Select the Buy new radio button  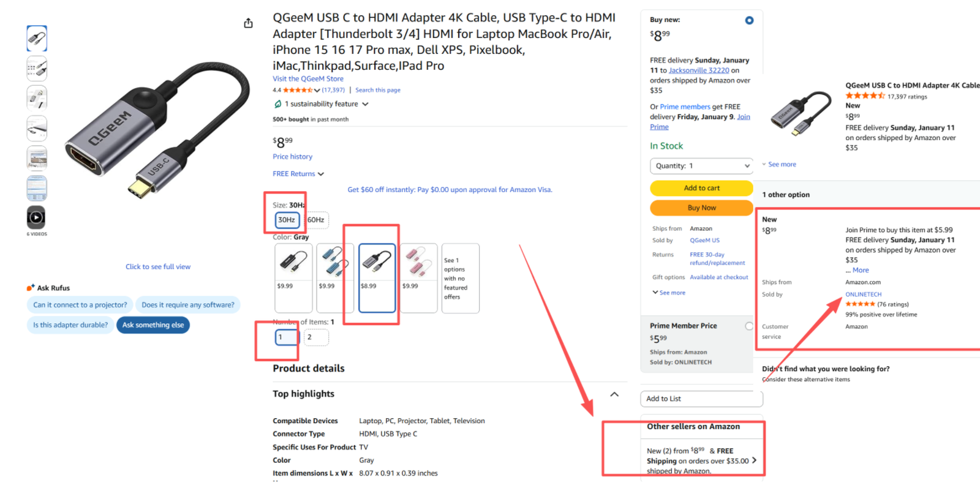(749, 20)
